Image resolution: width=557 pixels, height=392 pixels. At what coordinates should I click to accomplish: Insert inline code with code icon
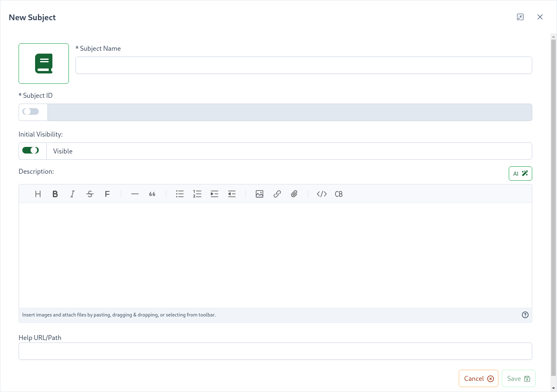coord(322,194)
